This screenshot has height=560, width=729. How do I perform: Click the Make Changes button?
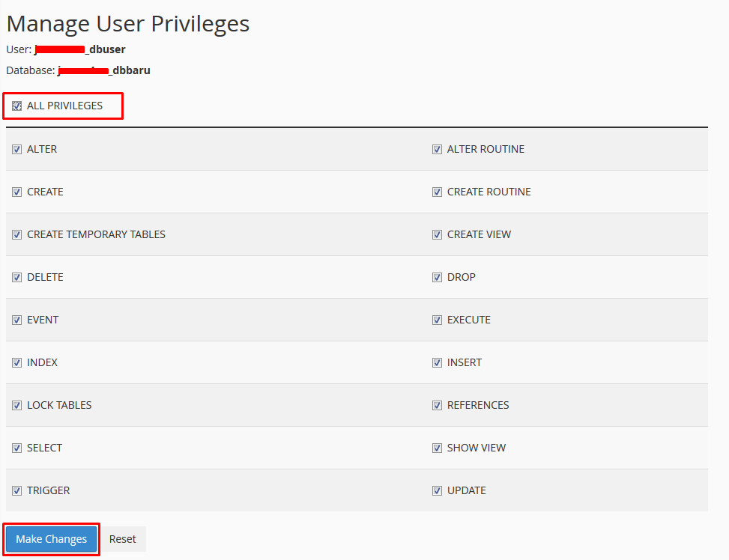click(52, 539)
